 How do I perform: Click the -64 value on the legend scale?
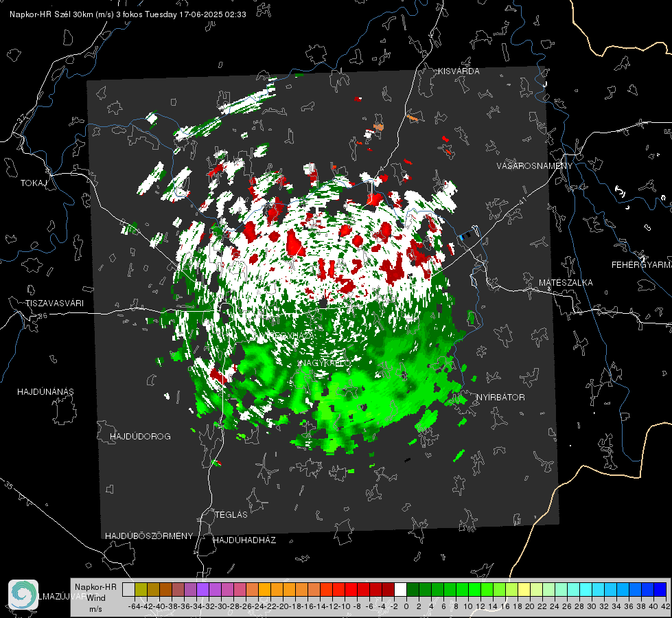pos(134,606)
